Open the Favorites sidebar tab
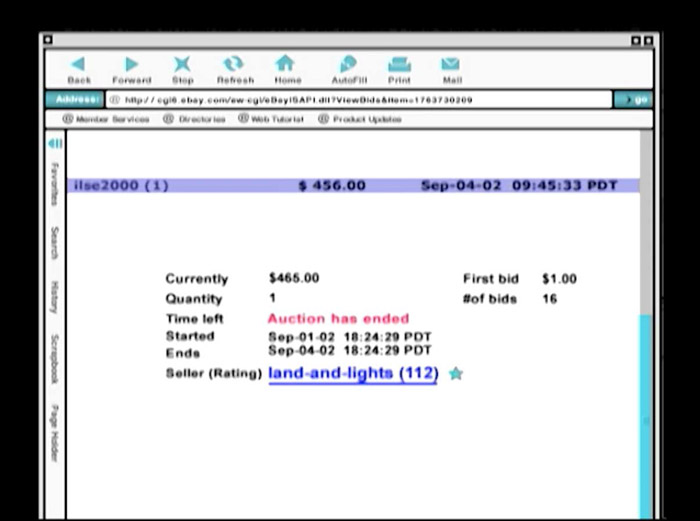The image size is (700, 521). tap(54, 183)
